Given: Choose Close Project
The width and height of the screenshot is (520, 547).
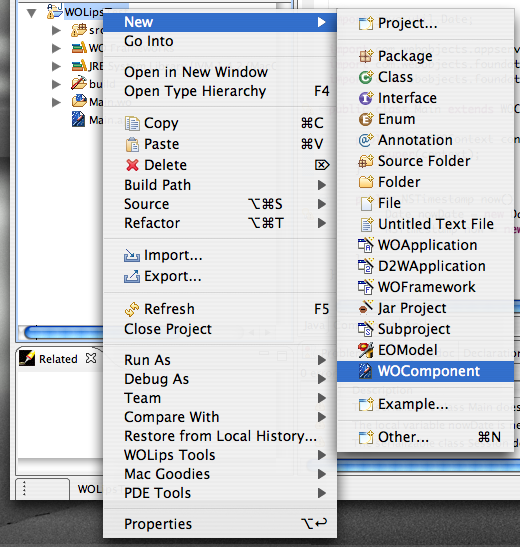Looking at the screenshot, I should coord(220,329).
